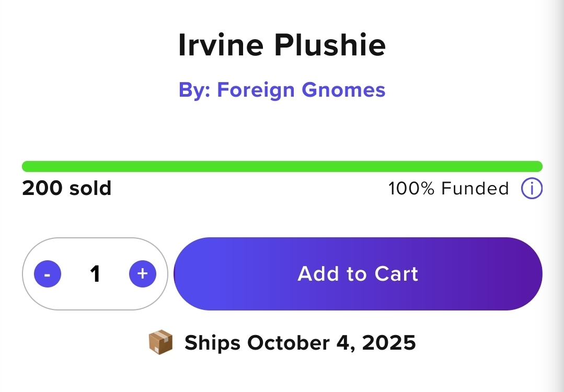Add the Irvine Plushie to cart
This screenshot has width=564, height=392.
[358, 274]
